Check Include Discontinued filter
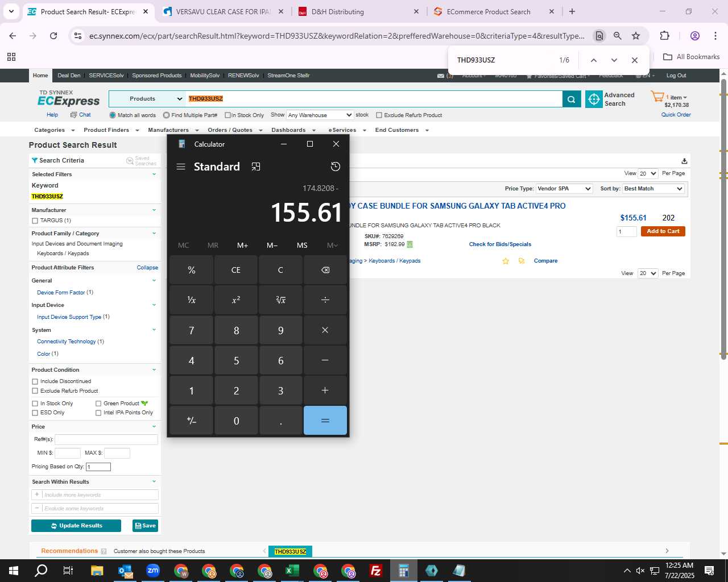Image resolution: width=728 pixels, height=582 pixels. click(x=35, y=381)
